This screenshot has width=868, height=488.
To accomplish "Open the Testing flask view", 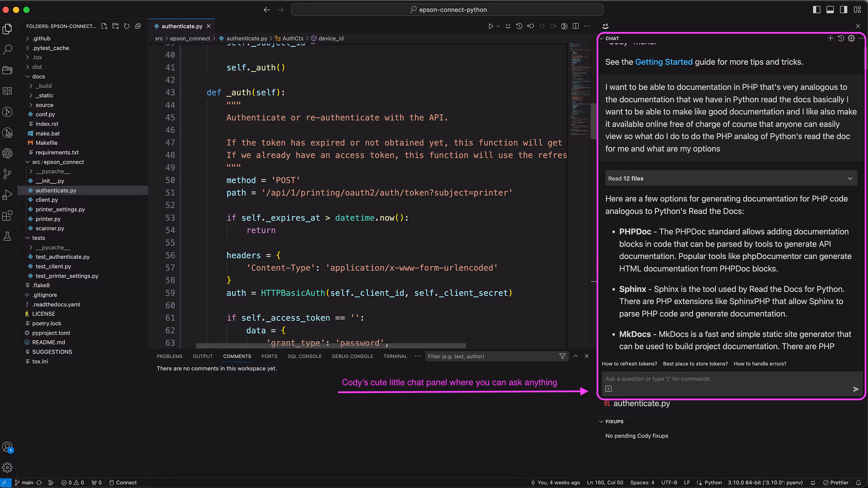I will pos(7,236).
